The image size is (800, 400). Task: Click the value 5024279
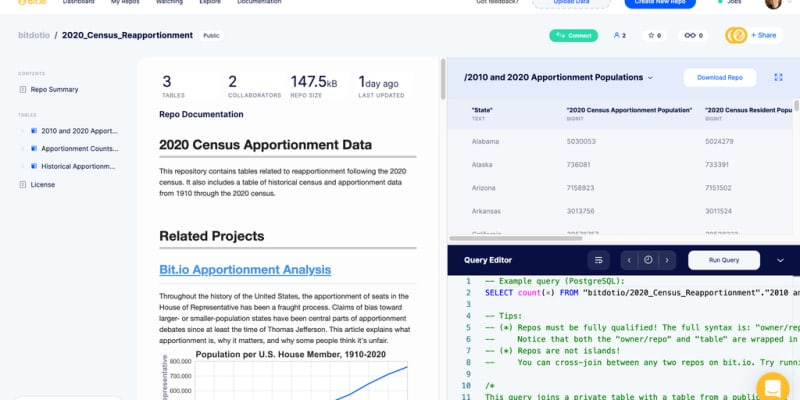[x=719, y=141]
